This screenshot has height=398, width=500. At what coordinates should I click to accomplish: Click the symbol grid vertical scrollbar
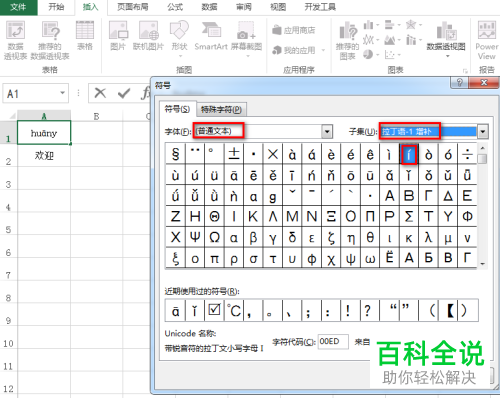coord(482,205)
